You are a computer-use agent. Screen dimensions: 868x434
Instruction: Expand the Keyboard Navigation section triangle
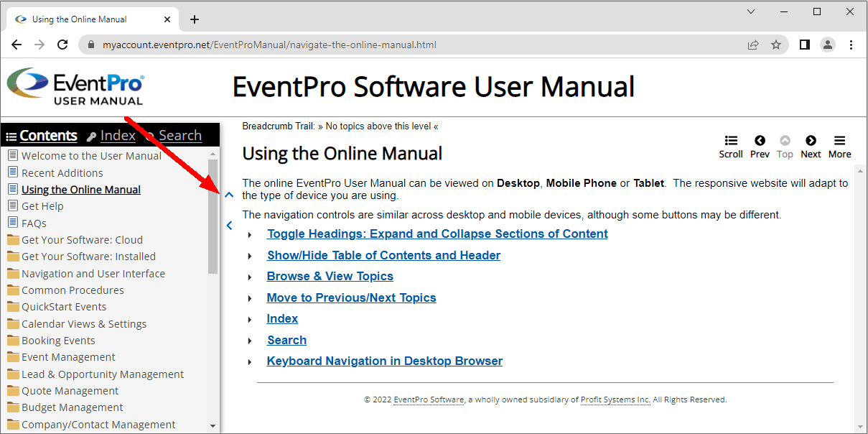250,362
